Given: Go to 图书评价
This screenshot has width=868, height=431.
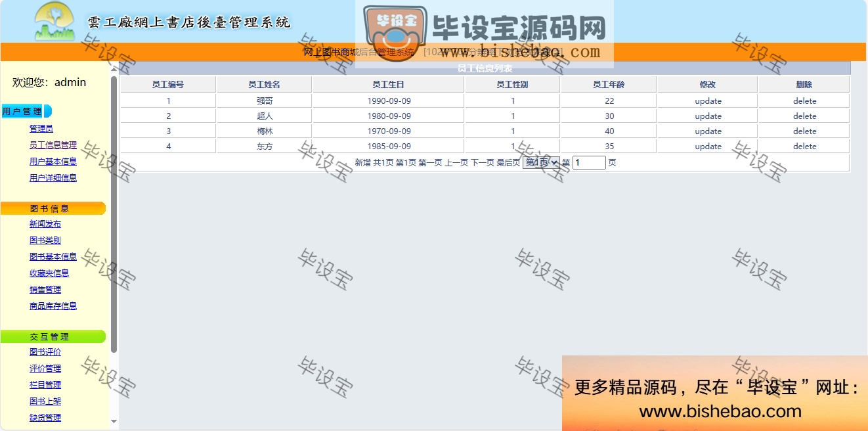Looking at the screenshot, I should 45,352.
